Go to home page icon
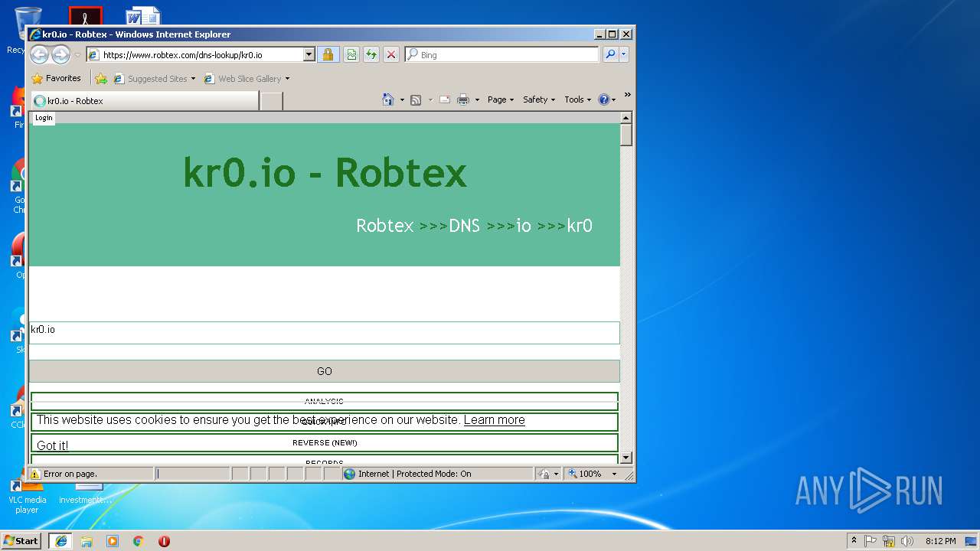980x551 pixels. click(x=388, y=99)
